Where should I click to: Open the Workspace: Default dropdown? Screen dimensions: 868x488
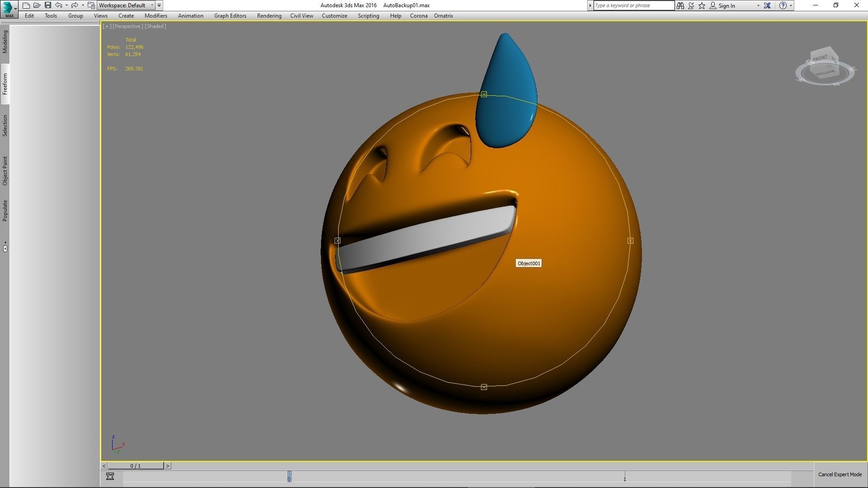point(126,5)
